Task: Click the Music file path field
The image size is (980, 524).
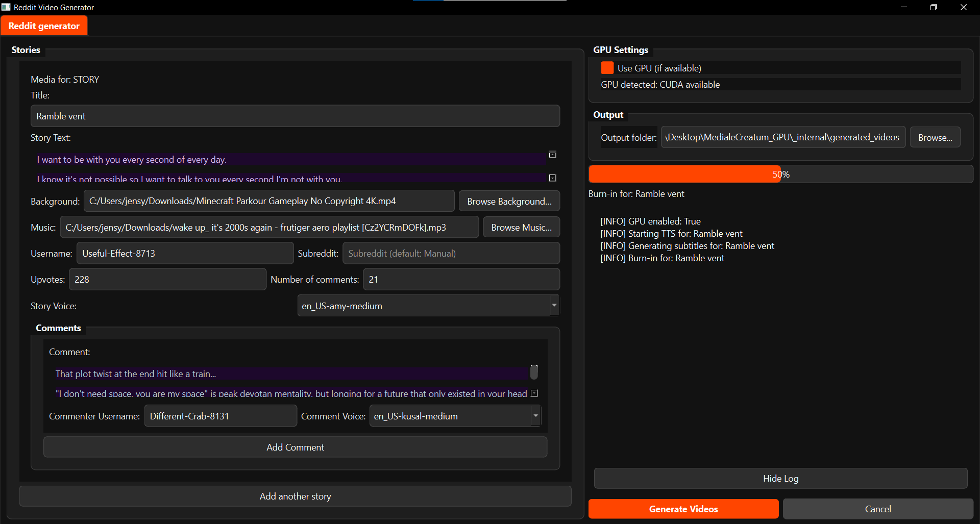Action: [x=269, y=227]
